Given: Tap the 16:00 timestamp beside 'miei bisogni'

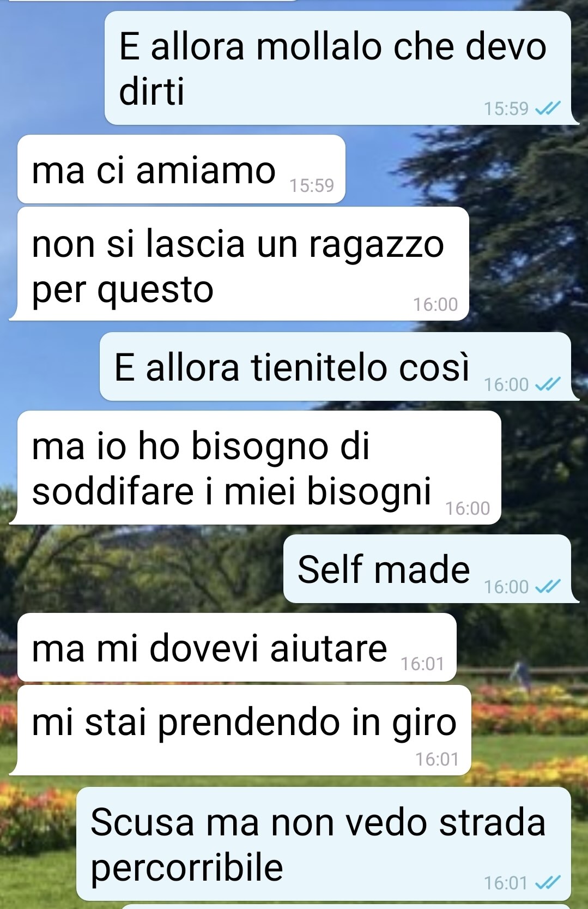Looking at the screenshot, I should tap(468, 508).
